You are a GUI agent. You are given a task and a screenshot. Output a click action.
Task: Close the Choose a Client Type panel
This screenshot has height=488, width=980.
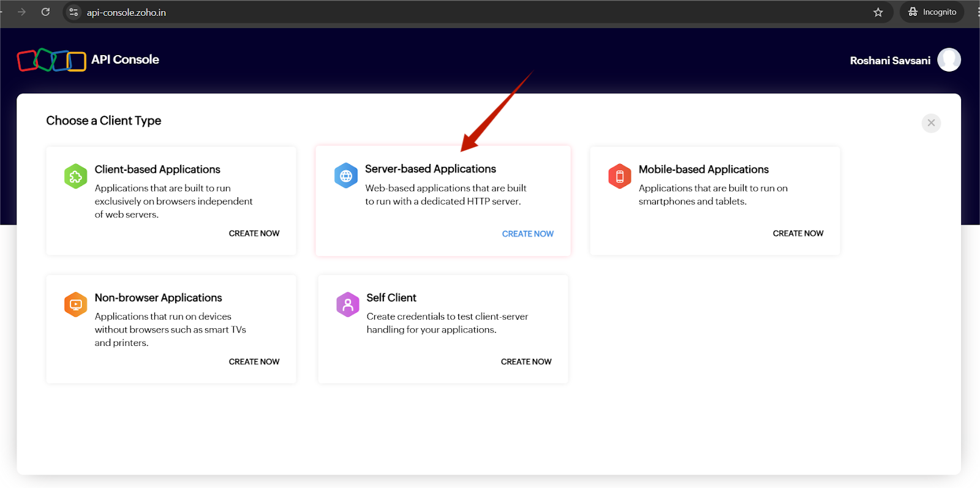[x=930, y=123]
